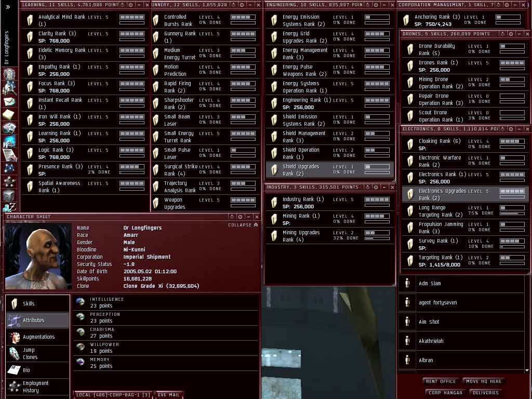The width and height of the screenshot is (532, 399).
Task: Open the Bio section
Action: (37, 370)
